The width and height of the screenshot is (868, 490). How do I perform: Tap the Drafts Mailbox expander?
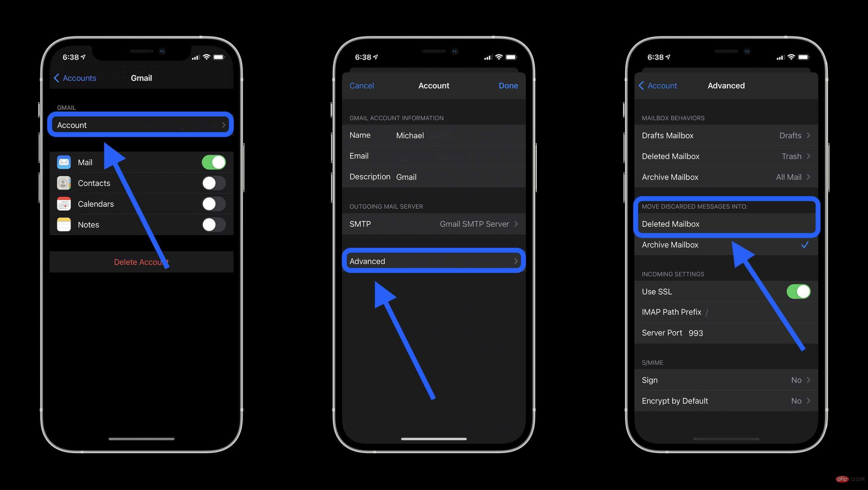(x=808, y=135)
